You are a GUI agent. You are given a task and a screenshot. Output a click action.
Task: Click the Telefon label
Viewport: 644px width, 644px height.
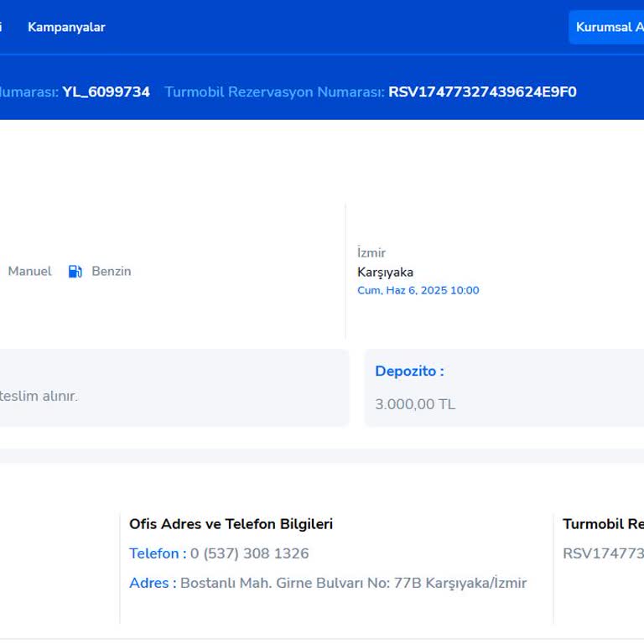(157, 553)
